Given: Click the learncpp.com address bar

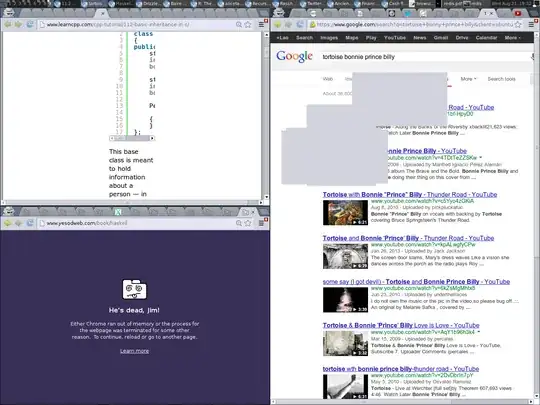Looking at the screenshot, I should (138, 24).
